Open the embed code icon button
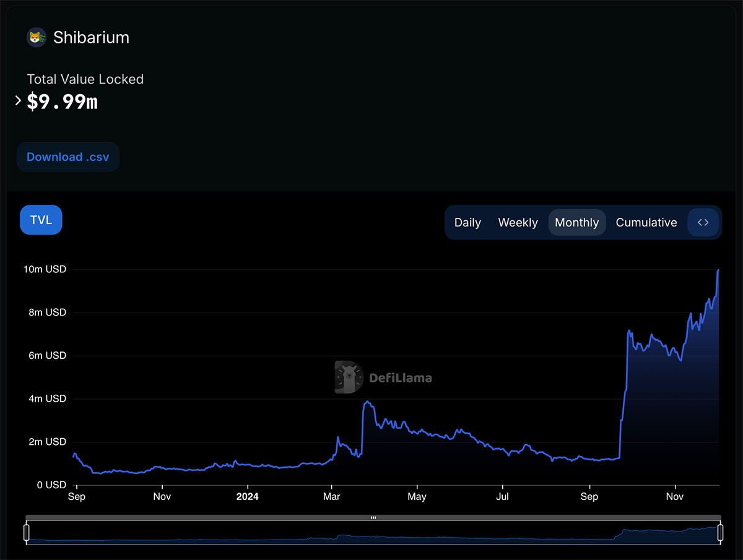Image resolution: width=743 pixels, height=560 pixels. [x=703, y=222]
